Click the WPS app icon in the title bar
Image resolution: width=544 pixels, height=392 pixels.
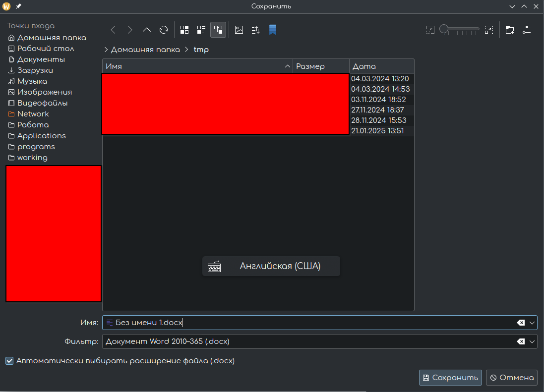tap(6, 6)
